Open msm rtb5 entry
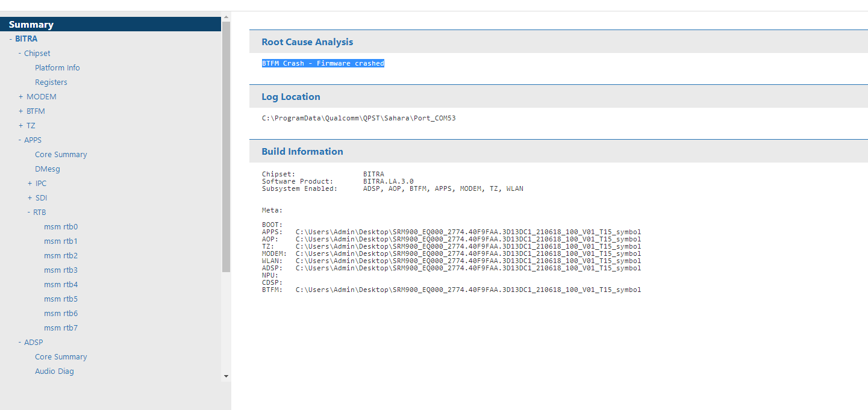This screenshot has height=410, width=868. pyautogui.click(x=61, y=299)
